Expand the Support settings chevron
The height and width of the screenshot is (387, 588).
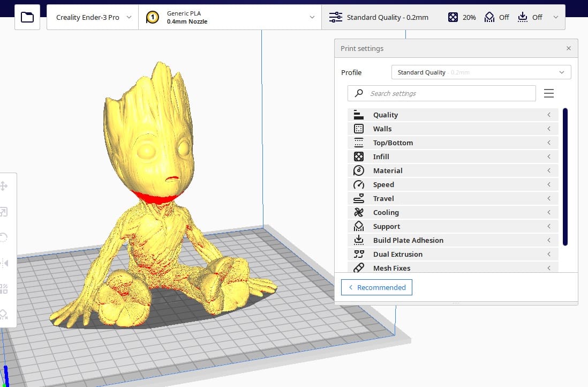548,226
